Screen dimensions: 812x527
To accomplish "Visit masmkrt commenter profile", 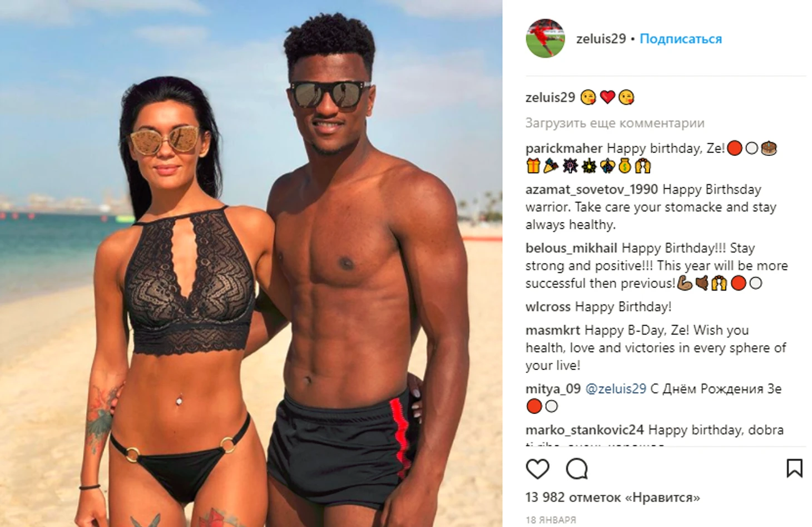I will 553,331.
